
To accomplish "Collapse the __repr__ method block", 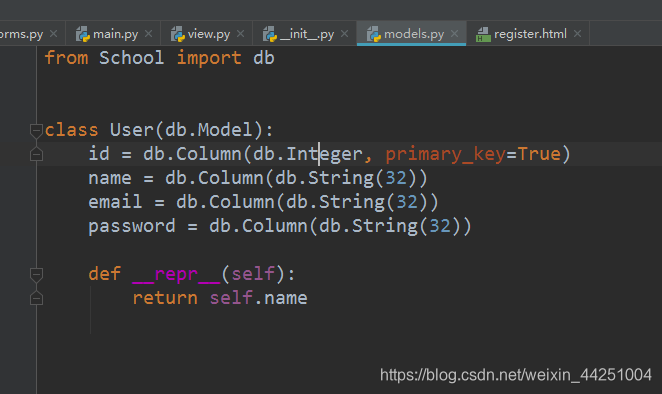I will (x=36, y=274).
